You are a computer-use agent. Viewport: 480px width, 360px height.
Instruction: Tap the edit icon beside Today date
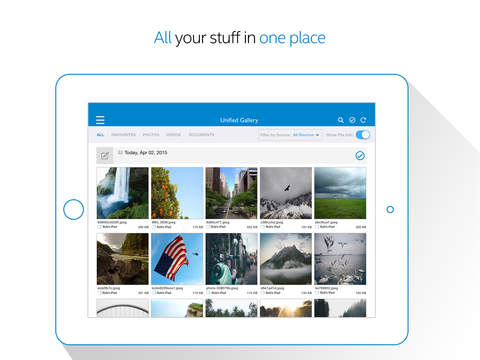tap(105, 156)
